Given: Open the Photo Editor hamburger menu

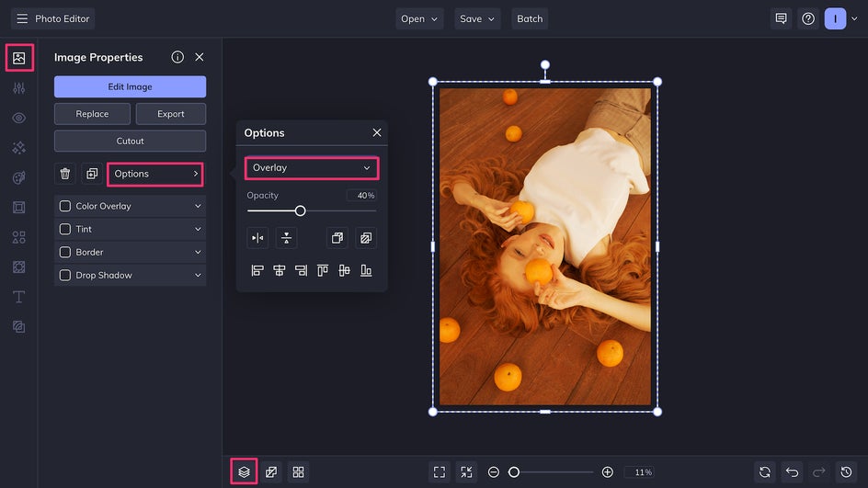Looking at the screenshot, I should point(22,18).
